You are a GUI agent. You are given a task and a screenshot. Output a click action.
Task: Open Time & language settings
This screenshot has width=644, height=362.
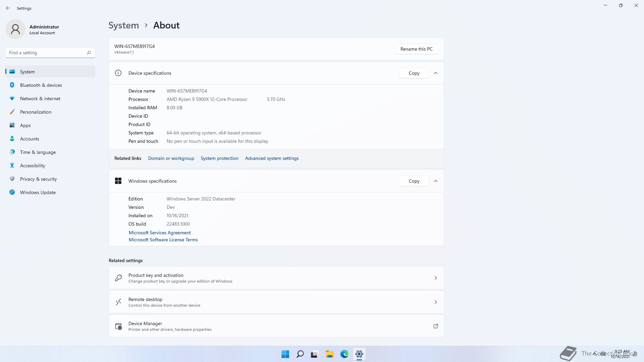(x=50, y=152)
